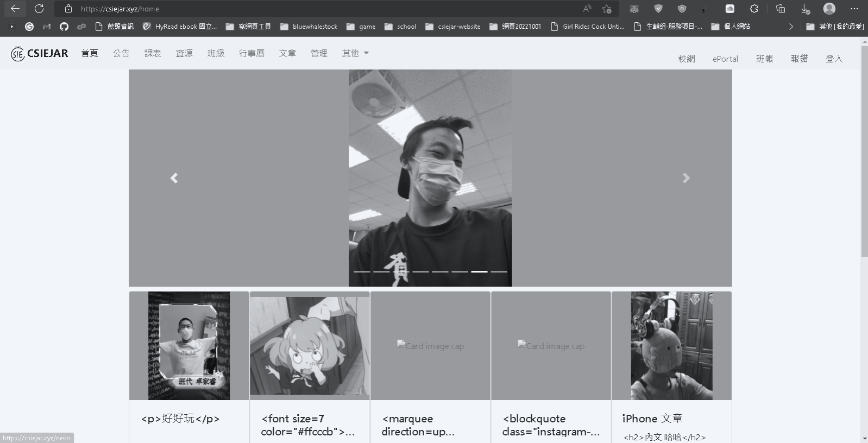Screen dimensions: 868x443
Task: Click the CSIEJAR site logo
Action: pyautogui.click(x=40, y=53)
